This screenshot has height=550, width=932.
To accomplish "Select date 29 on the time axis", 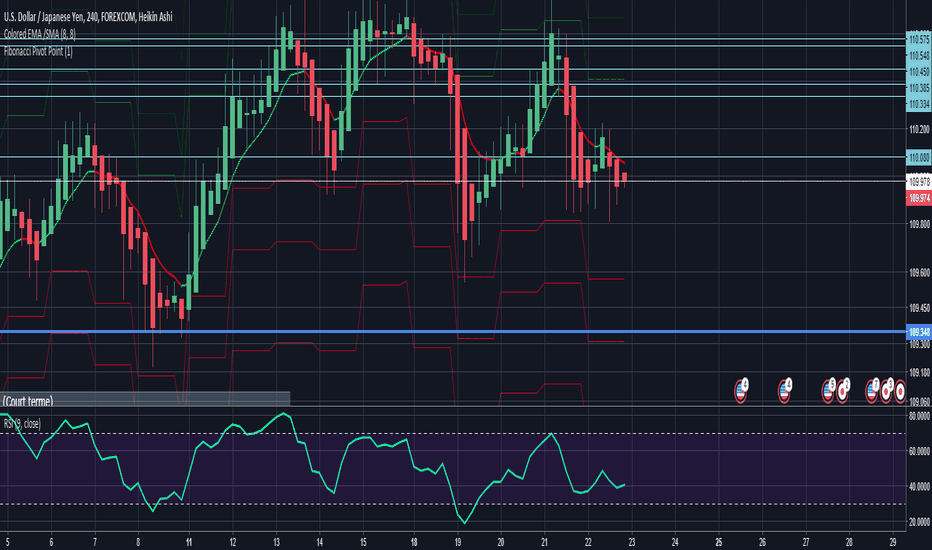I will 893,542.
